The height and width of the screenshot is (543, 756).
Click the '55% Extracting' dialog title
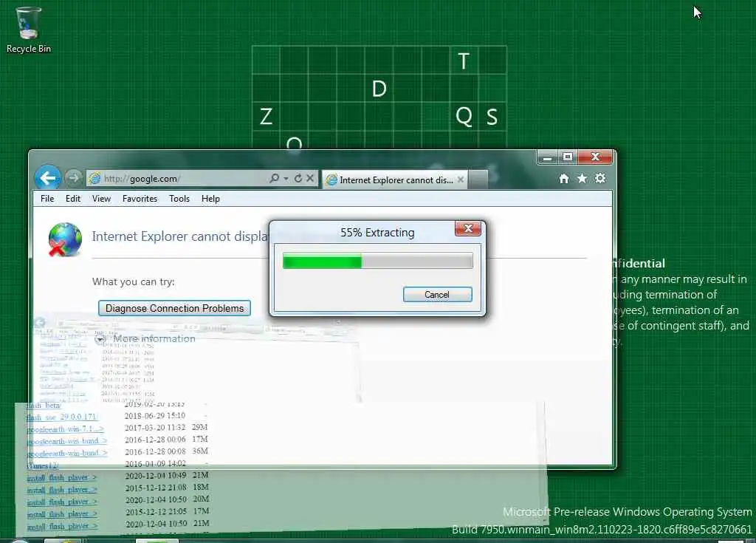tap(377, 233)
